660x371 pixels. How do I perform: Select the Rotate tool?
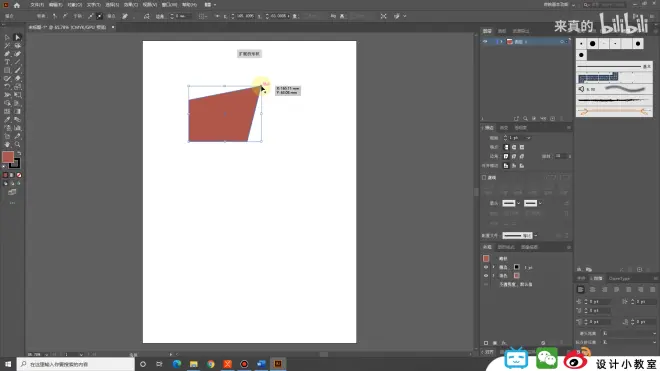click(x=7, y=87)
